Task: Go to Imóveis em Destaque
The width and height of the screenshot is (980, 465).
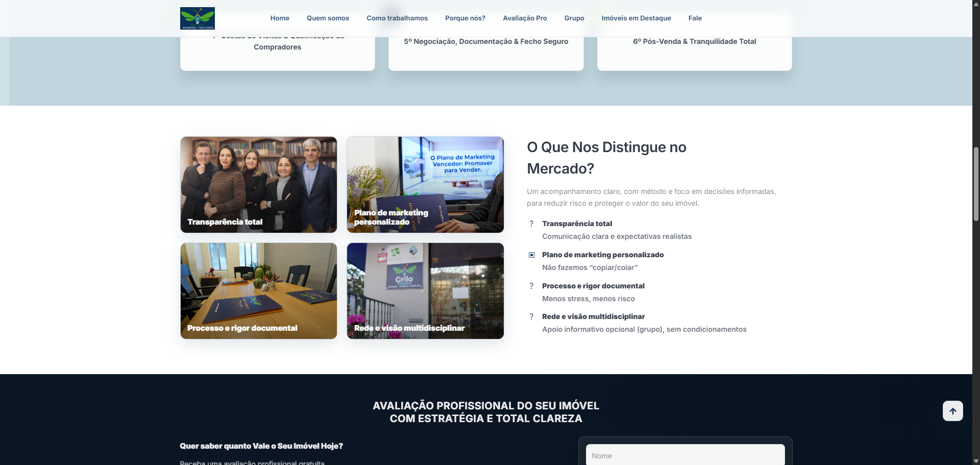Action: coord(636,18)
